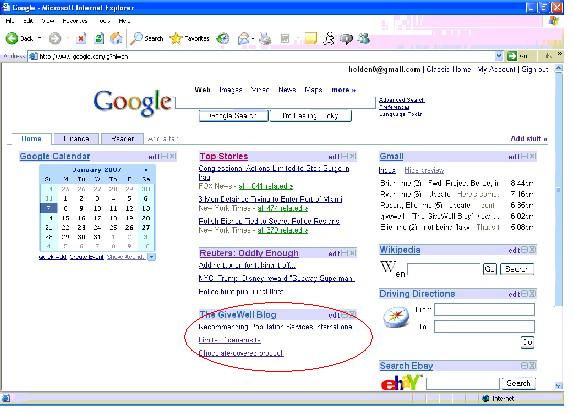Switch to the Home tab
Screen dimensions: 573x414
[x=31, y=138]
